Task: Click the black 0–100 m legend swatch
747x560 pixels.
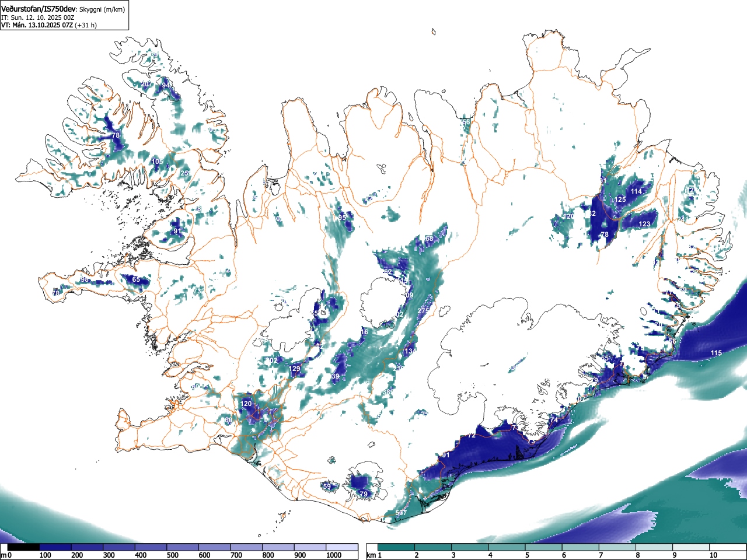Action: point(23,547)
